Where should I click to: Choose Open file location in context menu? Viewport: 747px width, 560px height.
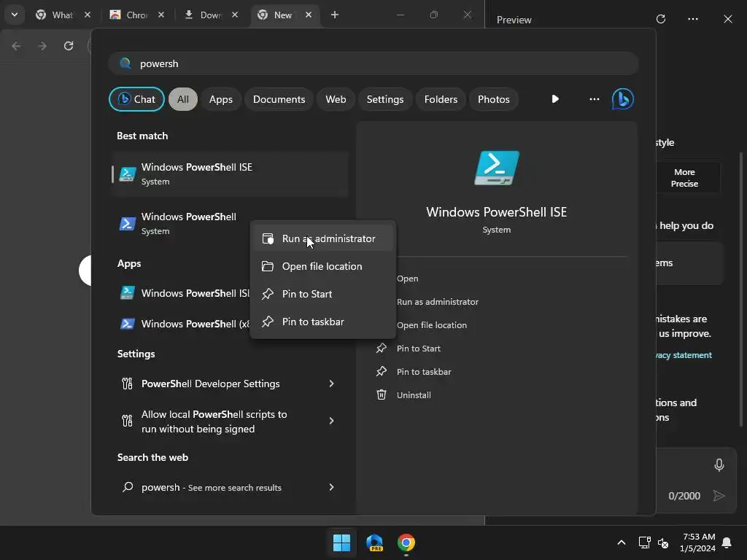(322, 266)
